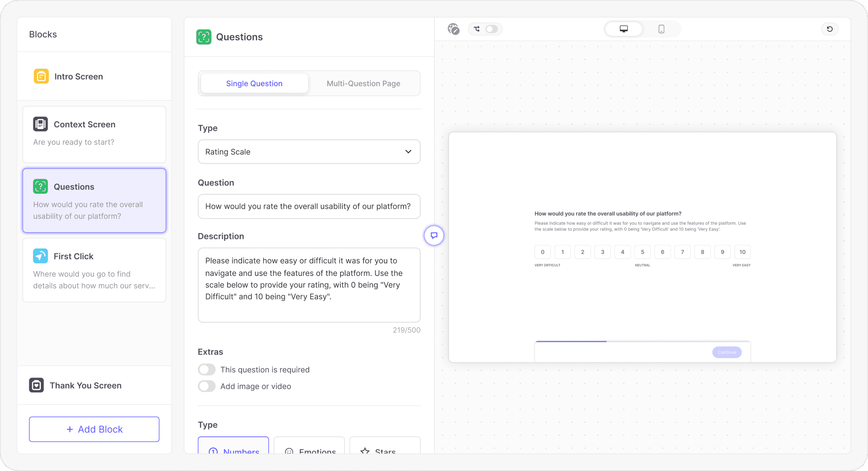868x471 pixels.
Task: Select the Context Screen block
Action: pos(94,134)
